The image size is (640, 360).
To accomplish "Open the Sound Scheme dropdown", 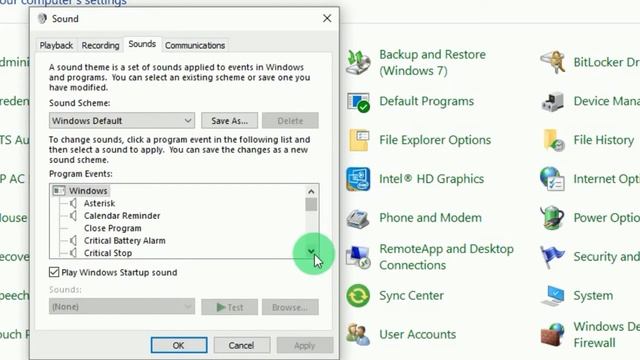I will pos(122,121).
